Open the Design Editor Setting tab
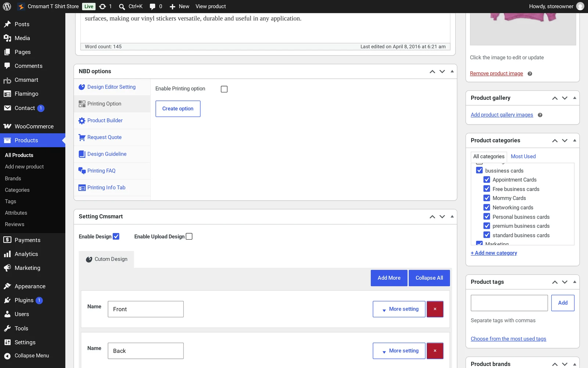Screen dimensions: 588x368 (x=112, y=87)
